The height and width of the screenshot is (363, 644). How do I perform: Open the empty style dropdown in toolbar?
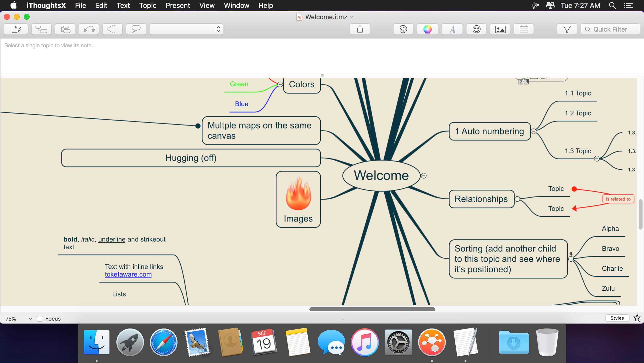186,29
